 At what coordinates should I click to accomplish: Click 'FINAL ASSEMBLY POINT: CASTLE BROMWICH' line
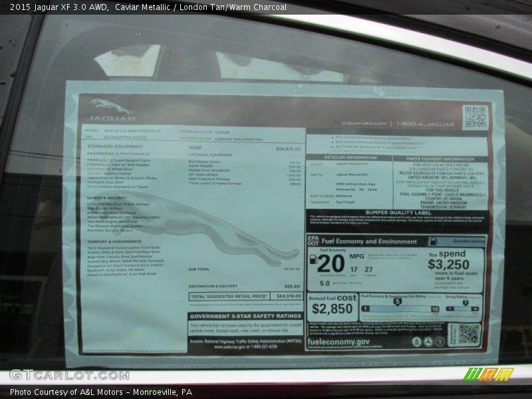tap(443, 194)
